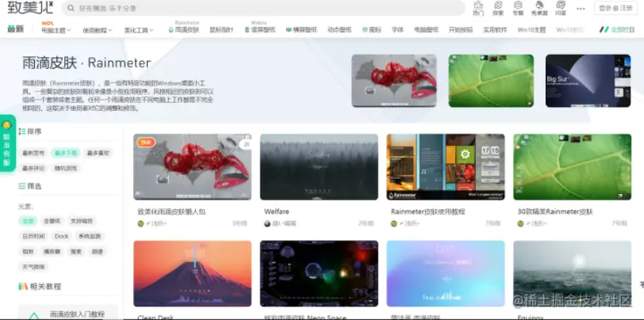
Task: Expand the 使用教程 dropdown menu
Action: (x=98, y=30)
